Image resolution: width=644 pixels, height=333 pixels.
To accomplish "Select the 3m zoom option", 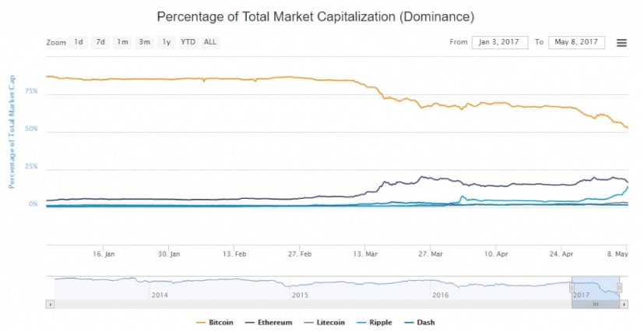I will [144, 42].
